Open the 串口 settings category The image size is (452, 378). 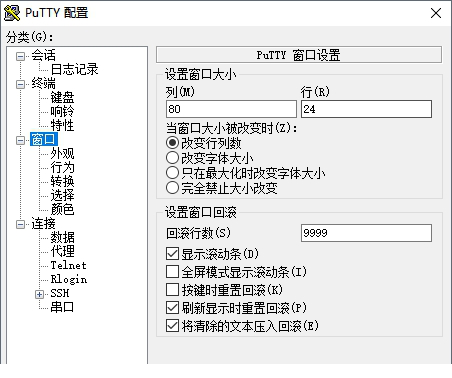[62, 307]
